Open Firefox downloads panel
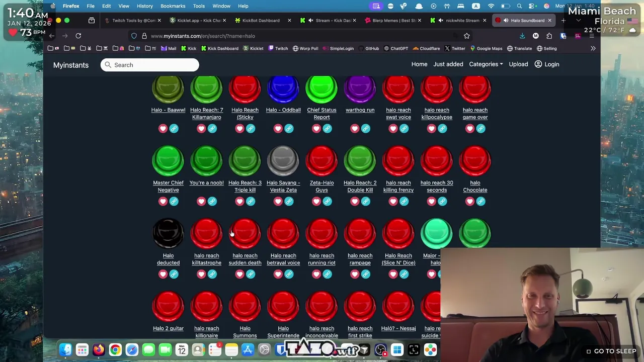644x362 pixels. tap(522, 36)
